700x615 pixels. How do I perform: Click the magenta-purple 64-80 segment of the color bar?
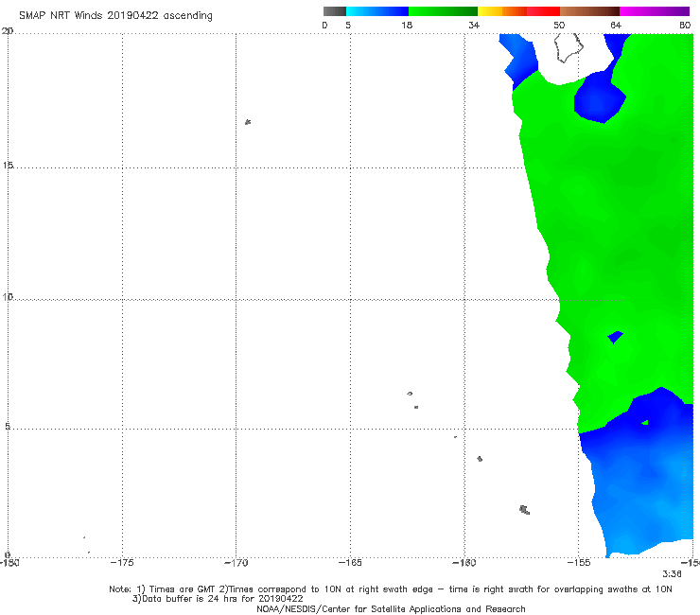655,11
